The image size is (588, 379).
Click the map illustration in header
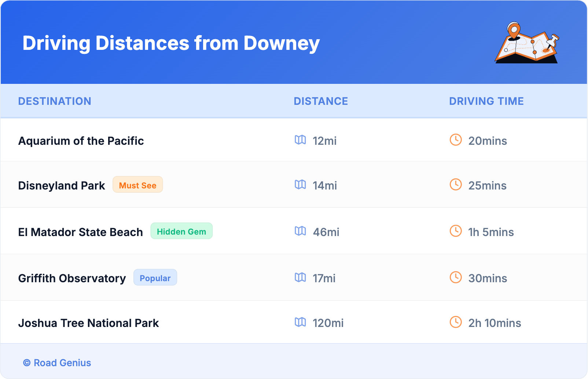click(x=527, y=43)
